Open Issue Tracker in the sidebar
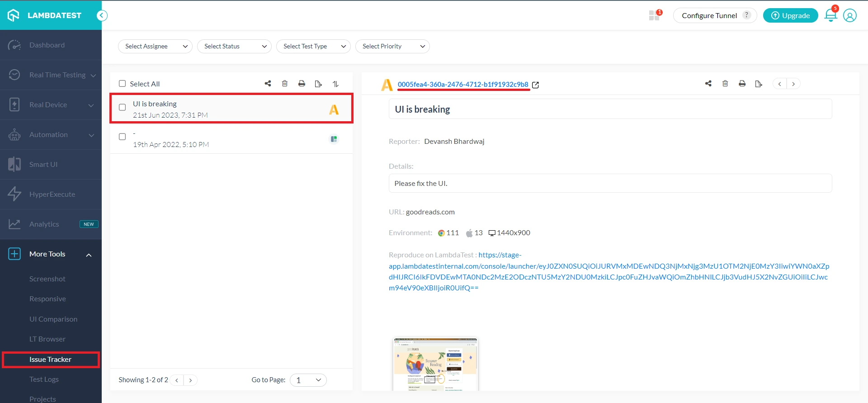 pyautogui.click(x=50, y=360)
